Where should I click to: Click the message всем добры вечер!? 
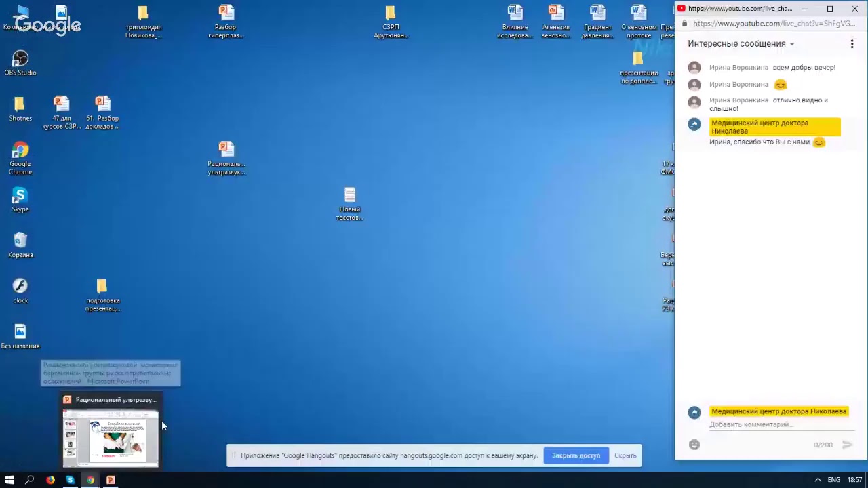click(x=804, y=68)
